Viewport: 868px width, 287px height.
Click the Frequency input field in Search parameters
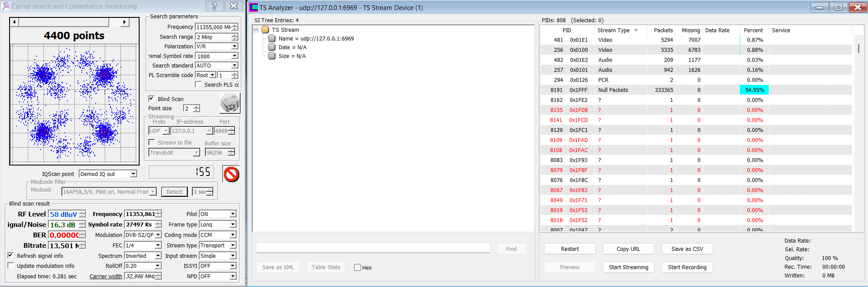pos(213,27)
